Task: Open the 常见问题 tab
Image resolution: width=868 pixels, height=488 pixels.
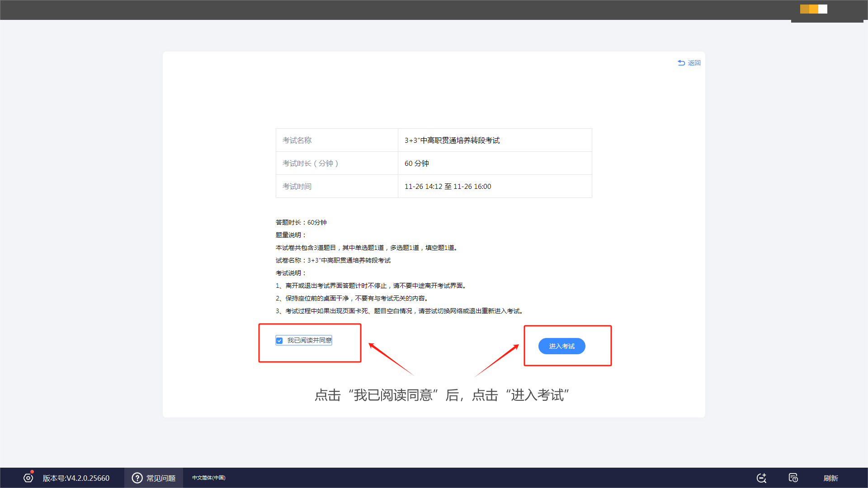Action: click(160, 478)
